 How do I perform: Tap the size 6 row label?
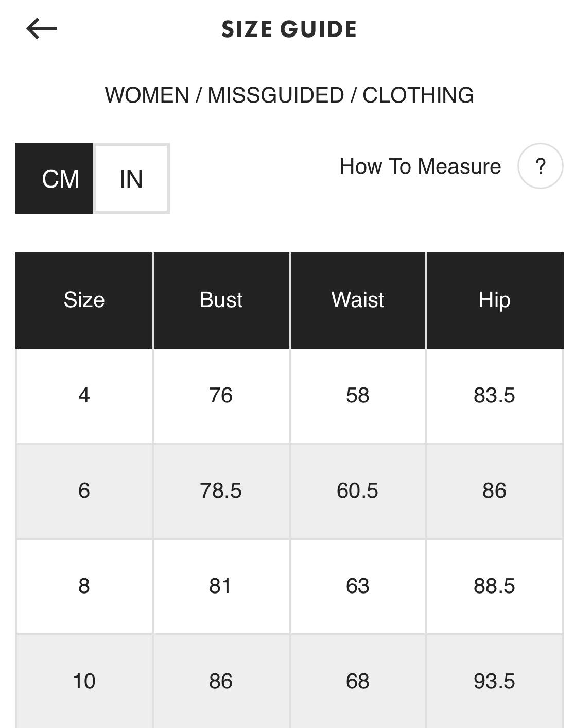(84, 490)
